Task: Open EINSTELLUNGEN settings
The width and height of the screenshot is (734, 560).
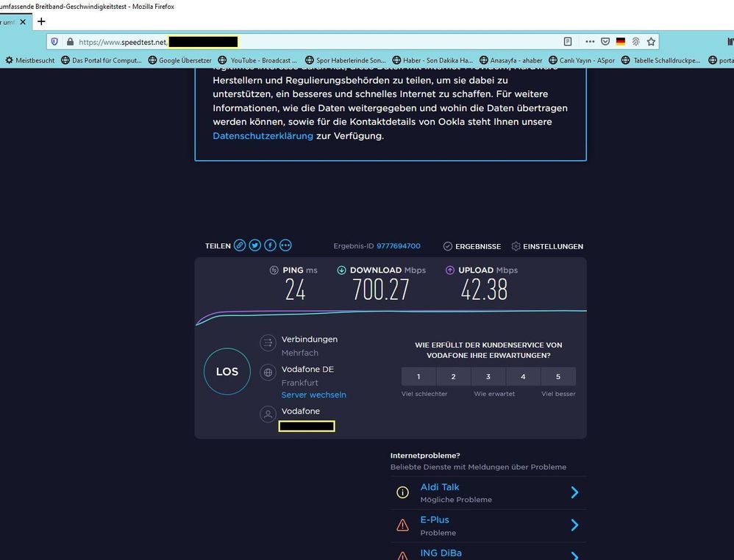Action: pos(547,246)
